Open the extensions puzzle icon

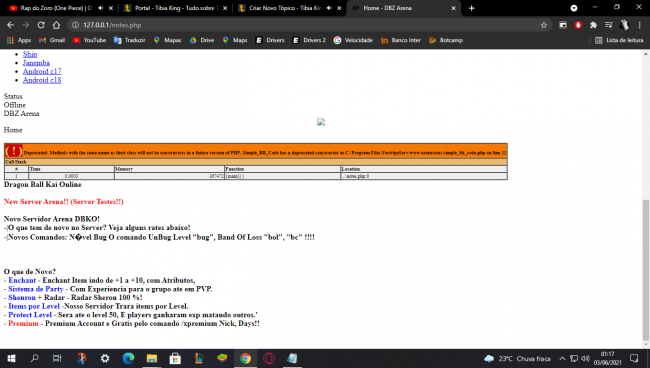(593, 25)
